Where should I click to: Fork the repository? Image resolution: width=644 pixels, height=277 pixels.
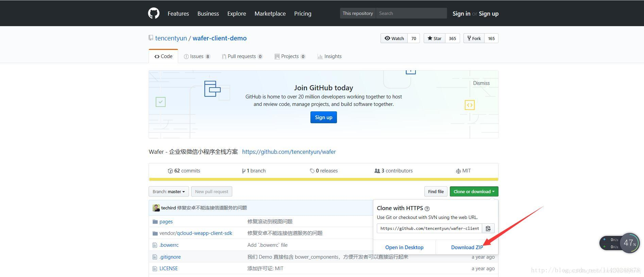474,38
